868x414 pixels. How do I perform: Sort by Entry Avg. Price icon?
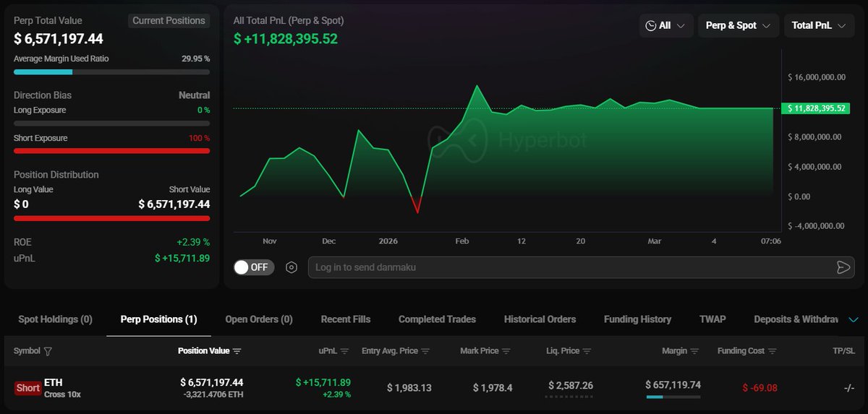point(425,351)
